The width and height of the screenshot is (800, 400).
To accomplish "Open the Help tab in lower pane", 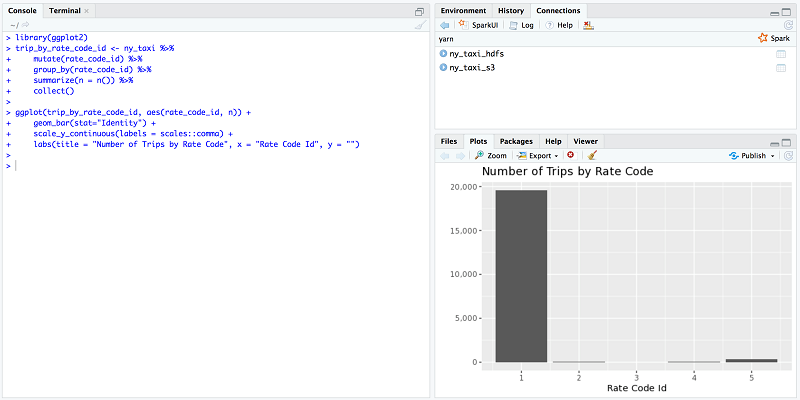I will tap(553, 141).
